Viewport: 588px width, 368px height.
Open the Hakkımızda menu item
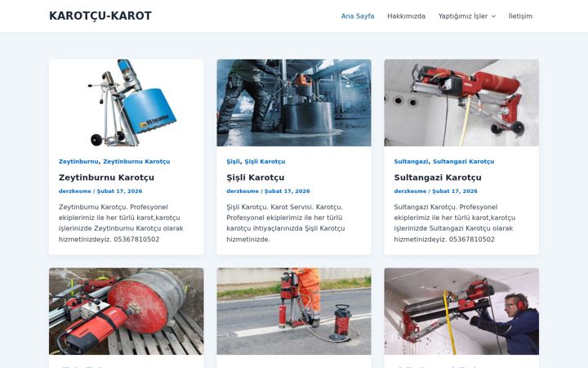pos(406,16)
